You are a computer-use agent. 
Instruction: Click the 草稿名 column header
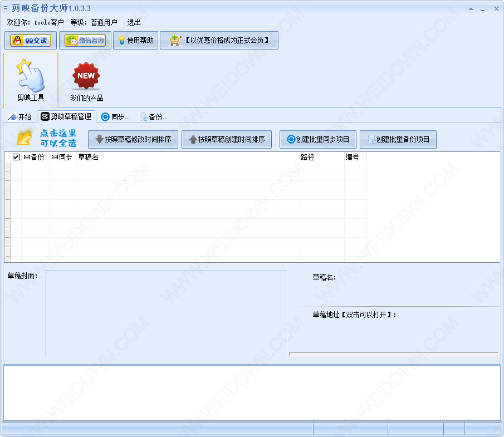(188, 157)
